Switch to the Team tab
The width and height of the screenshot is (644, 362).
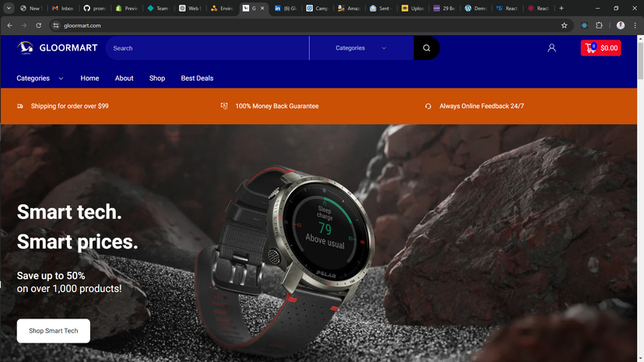(x=158, y=9)
